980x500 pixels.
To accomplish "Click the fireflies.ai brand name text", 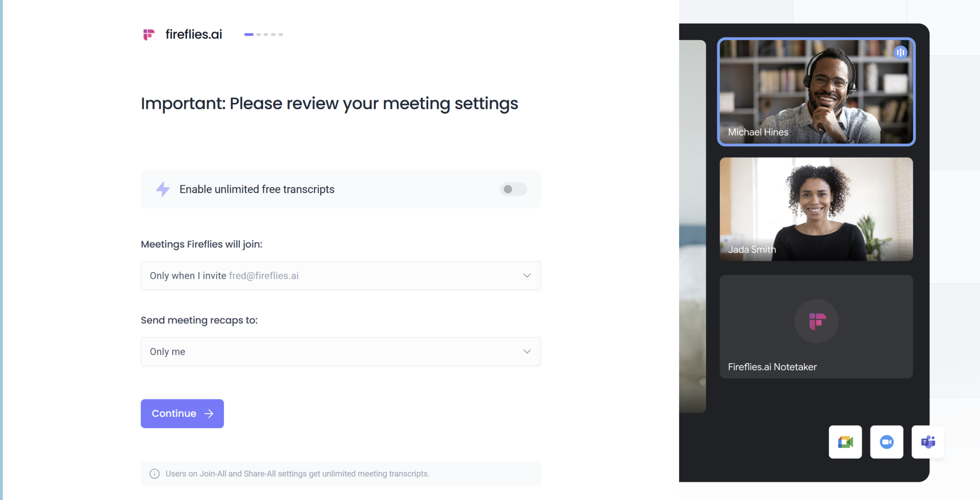I will coord(194,34).
